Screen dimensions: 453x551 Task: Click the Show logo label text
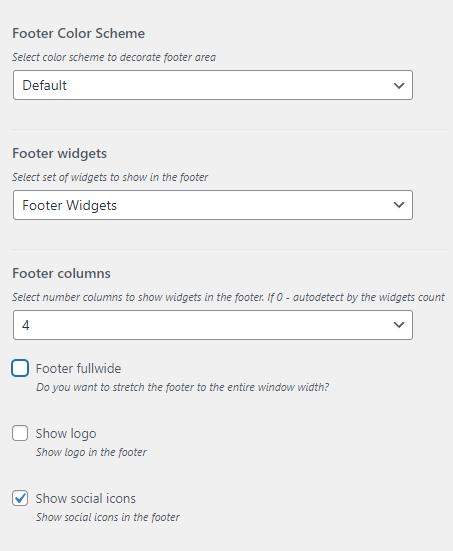point(66,434)
